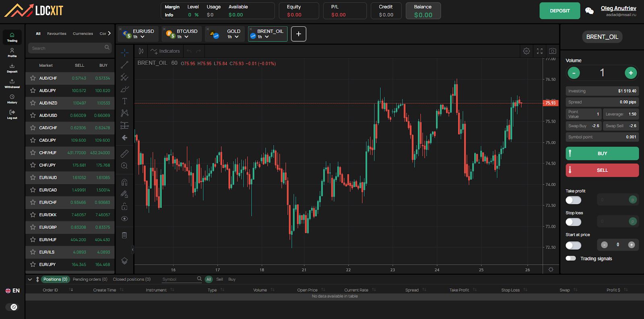Collapse the positions panel chevron

30,279
